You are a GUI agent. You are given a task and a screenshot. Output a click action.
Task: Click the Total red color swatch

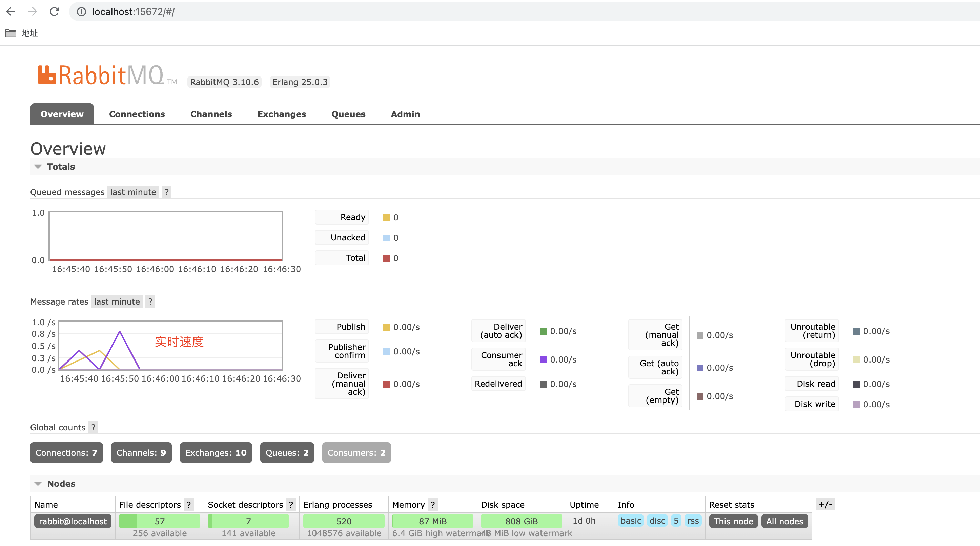[x=387, y=258]
